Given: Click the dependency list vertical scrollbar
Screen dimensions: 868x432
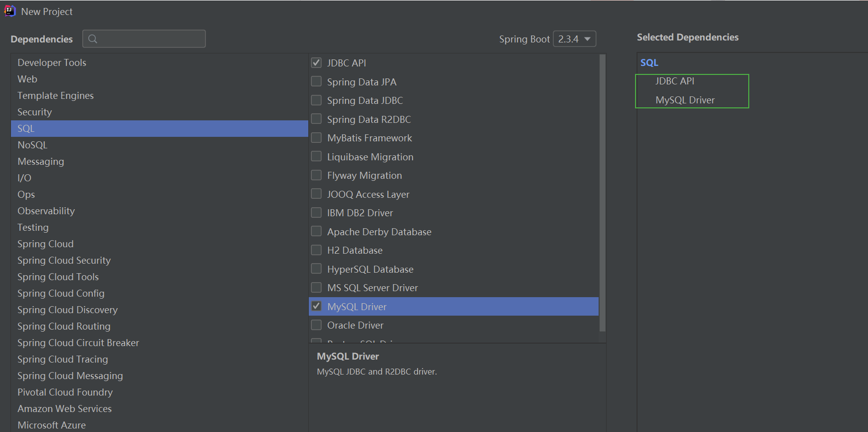Looking at the screenshot, I should point(602,193).
